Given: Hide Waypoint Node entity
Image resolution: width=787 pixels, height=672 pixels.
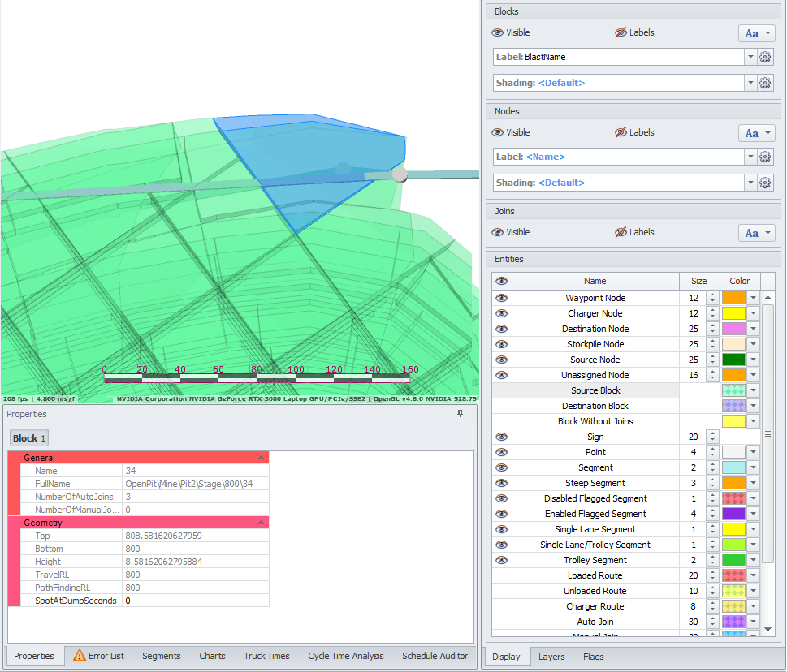Looking at the screenshot, I should [x=502, y=298].
